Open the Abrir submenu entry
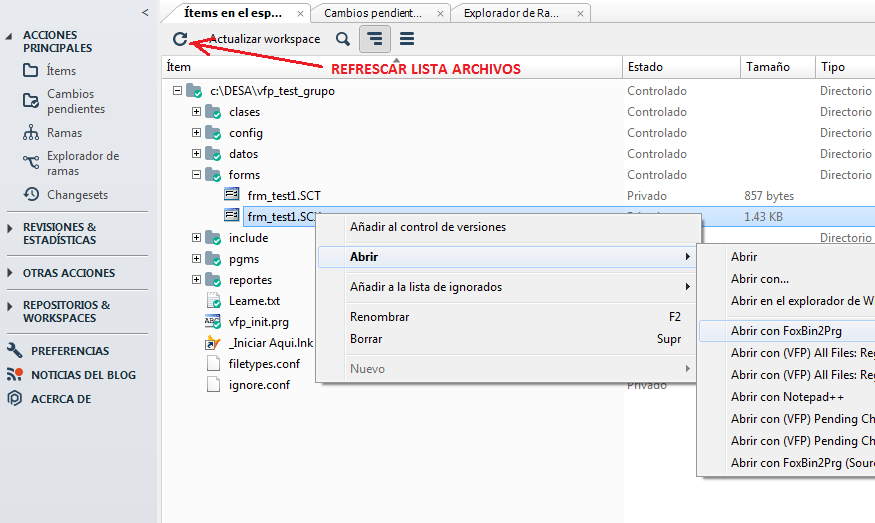This screenshot has height=523, width=875. (507, 257)
